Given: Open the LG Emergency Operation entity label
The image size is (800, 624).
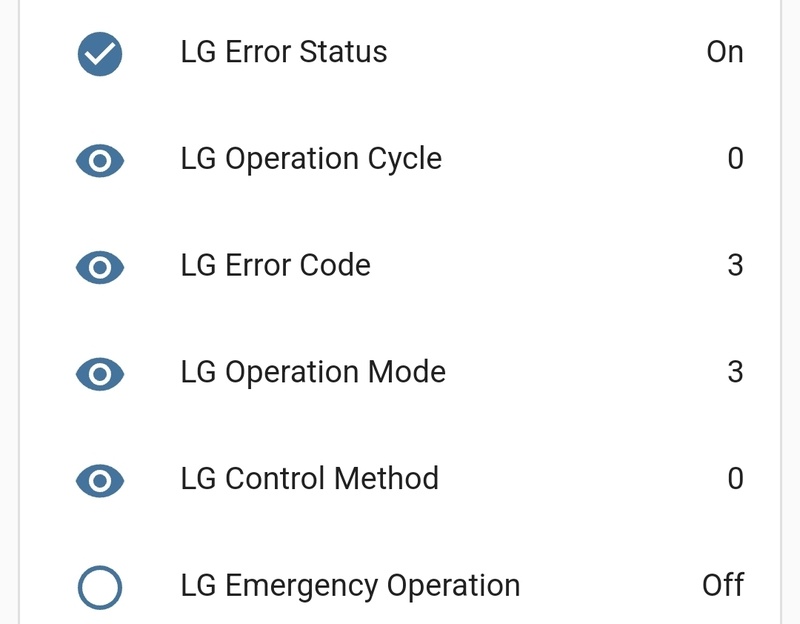Looking at the screenshot, I should (350, 585).
